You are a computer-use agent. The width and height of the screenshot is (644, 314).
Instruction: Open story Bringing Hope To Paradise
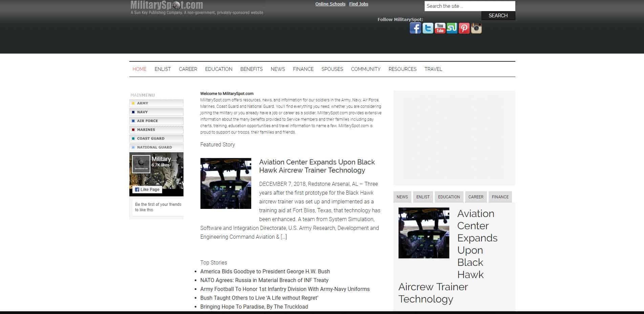tap(254, 307)
